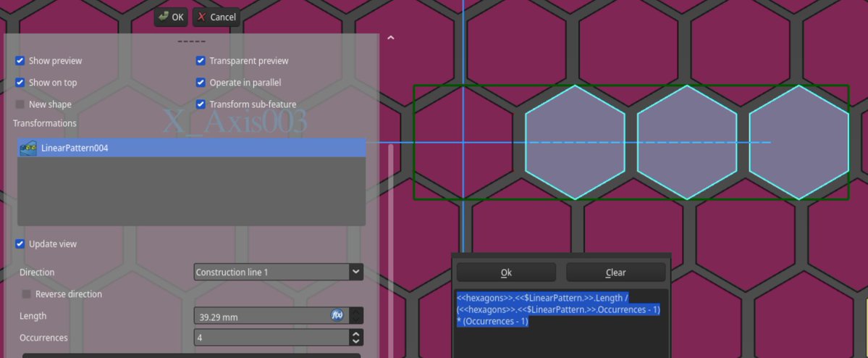868x358 pixels.
Task: Enable Reverse direction checkbox
Action: 26,294
